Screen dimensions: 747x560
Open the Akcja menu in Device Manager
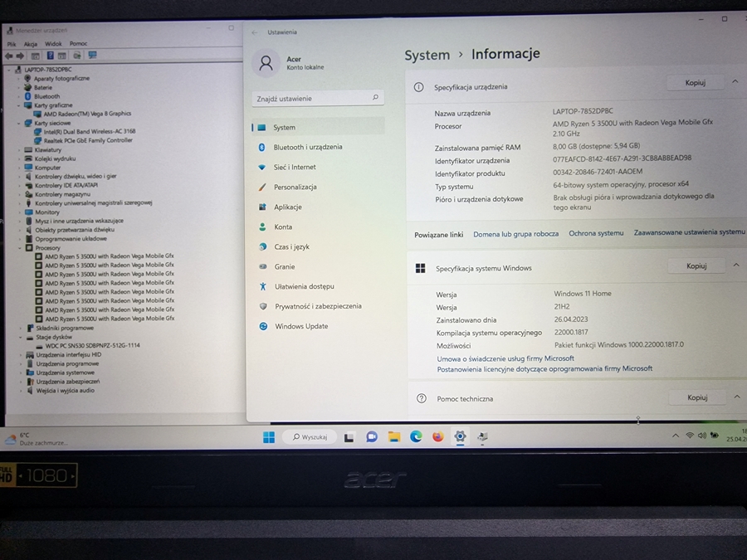tap(31, 44)
